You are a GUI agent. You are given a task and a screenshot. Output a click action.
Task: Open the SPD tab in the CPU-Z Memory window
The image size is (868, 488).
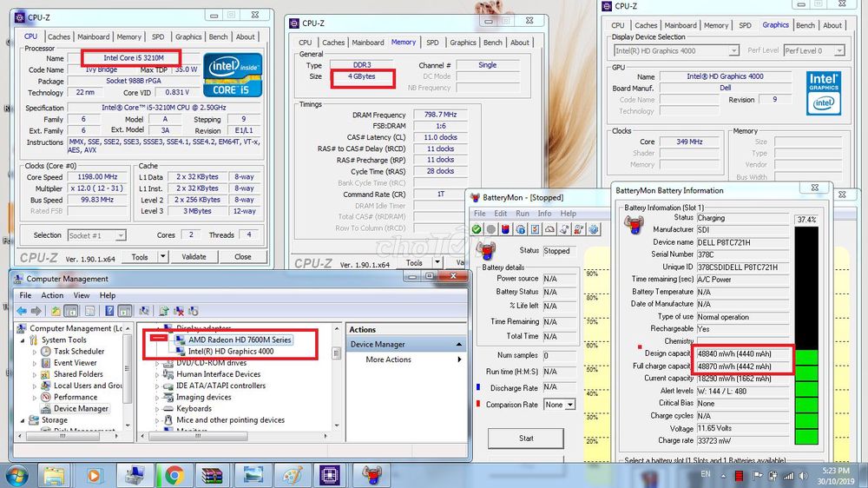click(x=432, y=42)
